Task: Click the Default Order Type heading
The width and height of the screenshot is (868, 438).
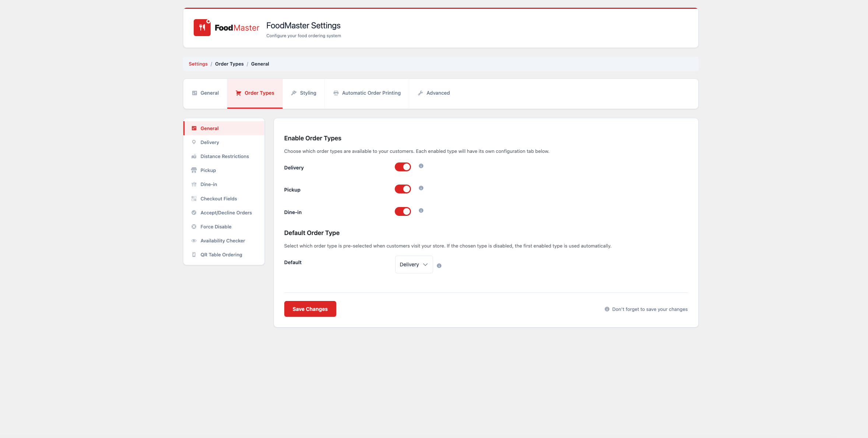Action: click(312, 233)
